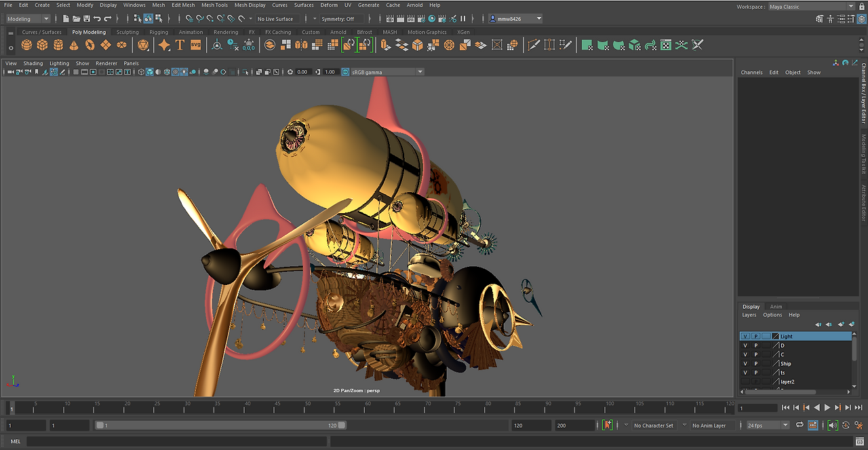Create a polygon cone from the shelf
868x450 pixels.
[75, 45]
